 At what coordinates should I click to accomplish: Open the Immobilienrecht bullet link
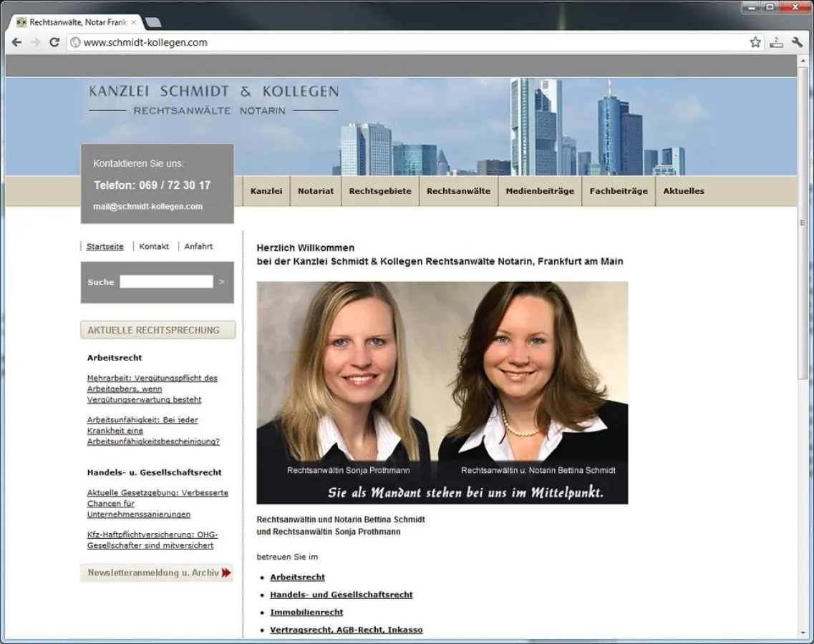(306, 612)
